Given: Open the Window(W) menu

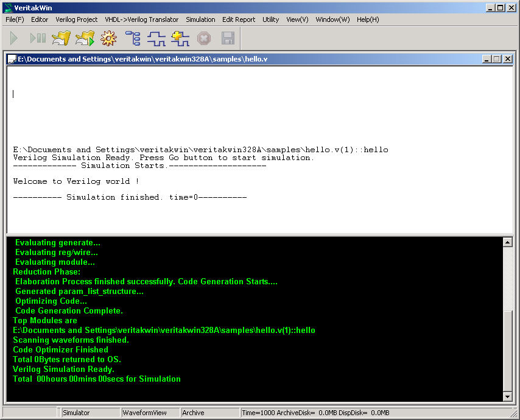Looking at the screenshot, I should [x=332, y=19].
